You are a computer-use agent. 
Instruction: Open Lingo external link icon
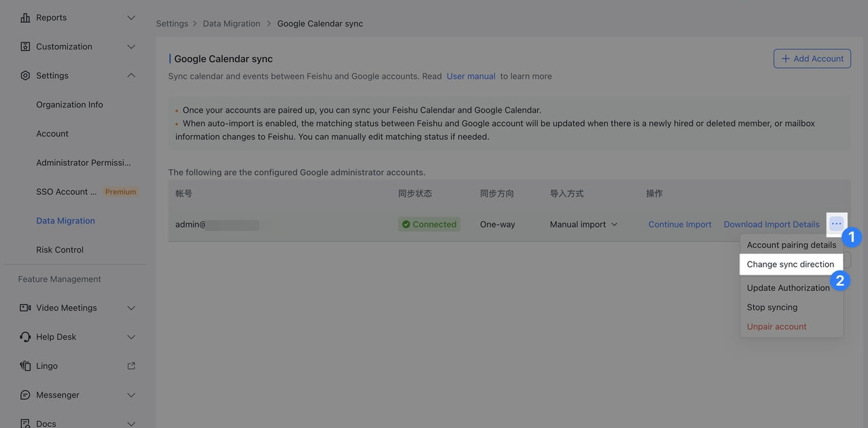point(131,366)
